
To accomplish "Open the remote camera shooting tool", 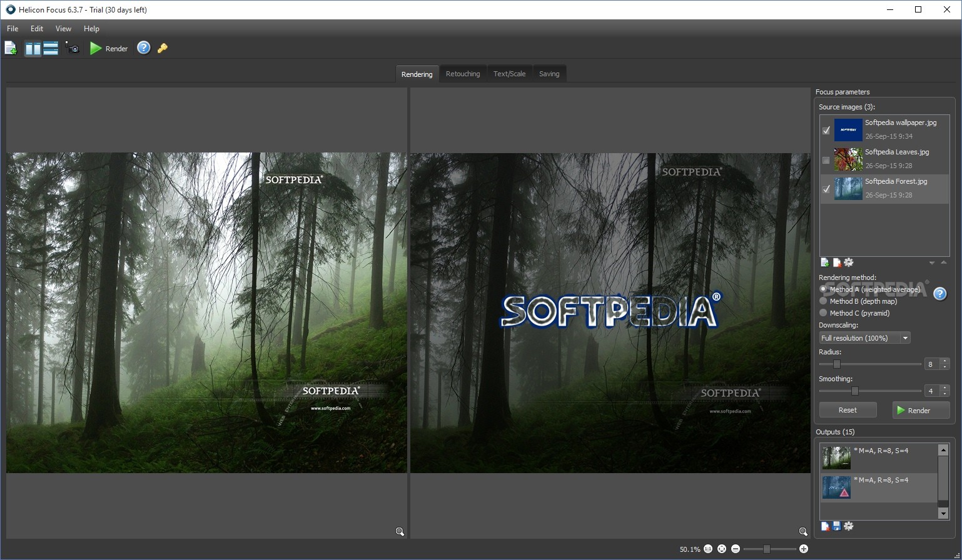I will 73,48.
